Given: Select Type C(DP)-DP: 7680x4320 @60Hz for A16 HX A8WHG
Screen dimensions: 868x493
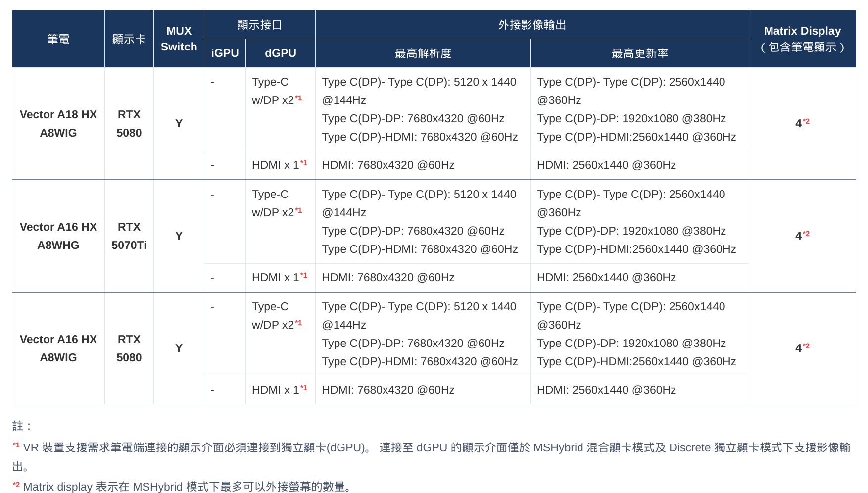Looking at the screenshot, I should (413, 231).
